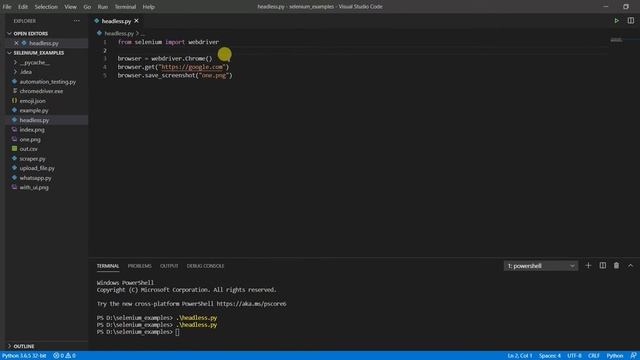Open feedback icon in status bar
640x360 pixels.
click(x=633, y=356)
